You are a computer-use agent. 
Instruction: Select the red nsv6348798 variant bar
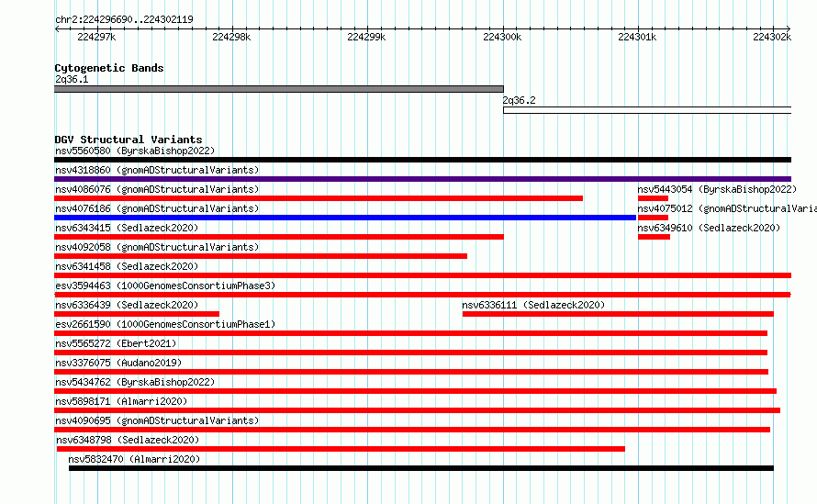tap(341, 449)
